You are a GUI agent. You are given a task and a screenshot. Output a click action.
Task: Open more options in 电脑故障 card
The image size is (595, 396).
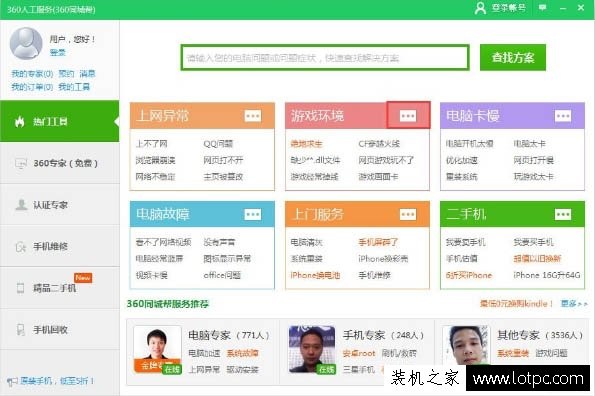(253, 214)
